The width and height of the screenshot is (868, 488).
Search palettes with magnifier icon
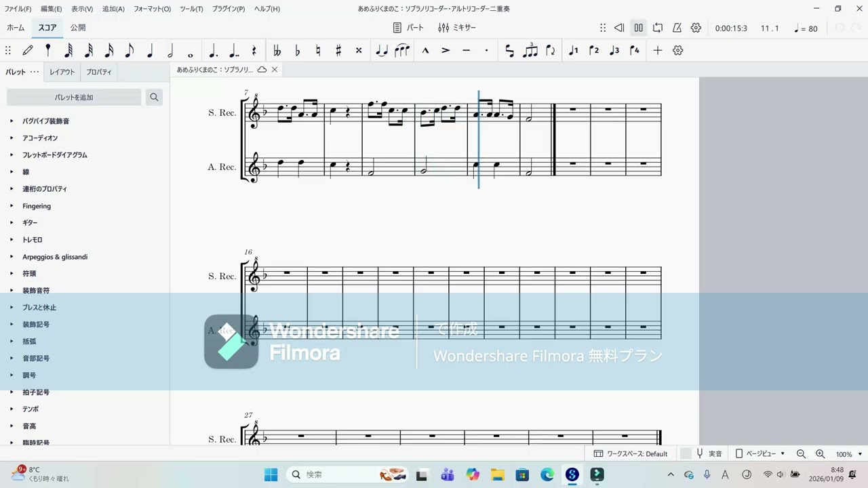tap(154, 98)
